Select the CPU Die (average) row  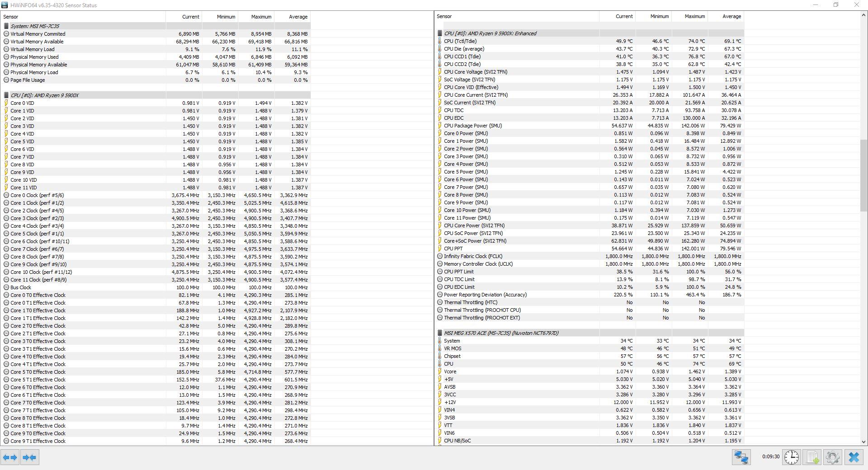pos(590,49)
